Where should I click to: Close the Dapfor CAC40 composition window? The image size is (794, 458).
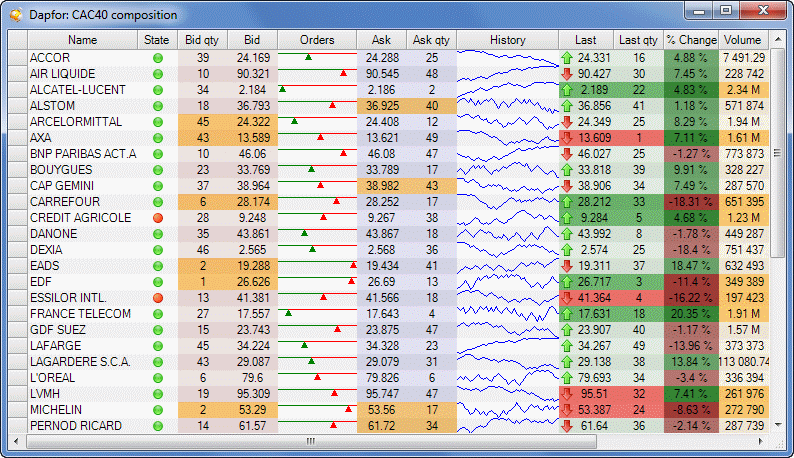click(763, 11)
